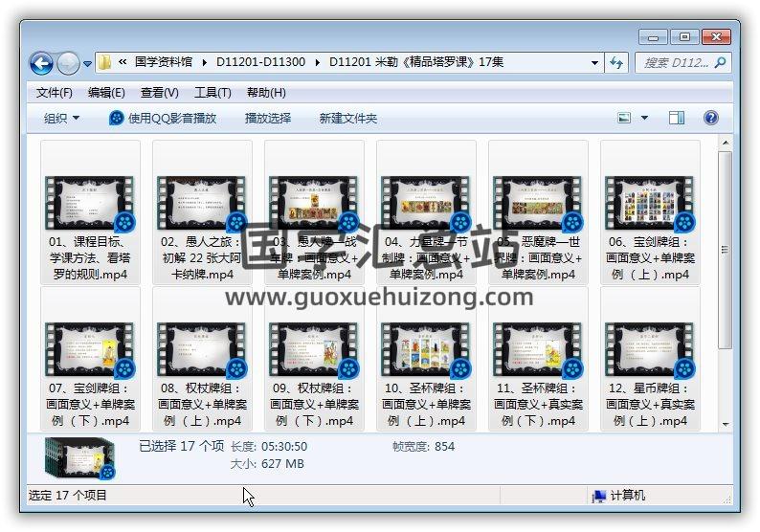Select video thumbnail 01、课程目标
760x532 pixels.
pyautogui.click(x=90, y=203)
